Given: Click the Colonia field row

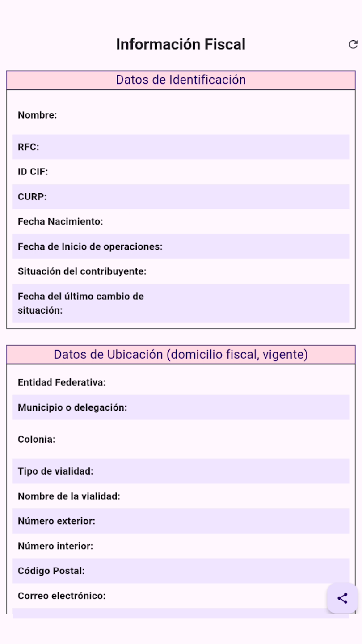Looking at the screenshot, I should [181, 439].
